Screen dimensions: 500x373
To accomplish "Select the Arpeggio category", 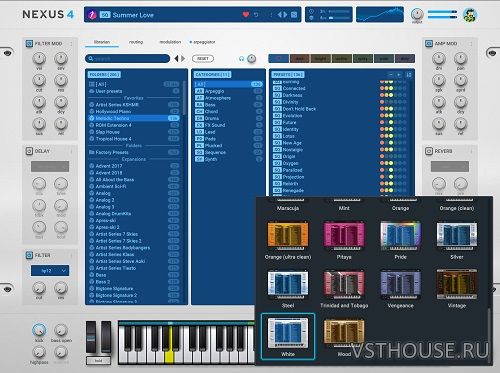I will pyautogui.click(x=228, y=91).
